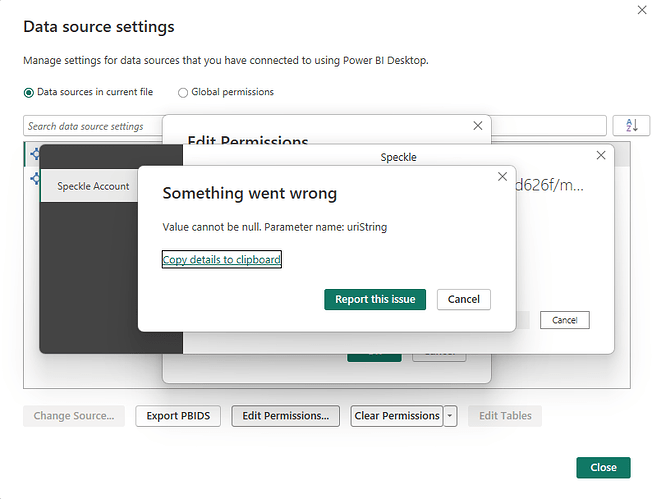Select the Speckle Account tab
Screen dimensions: 652x499
pos(93,186)
